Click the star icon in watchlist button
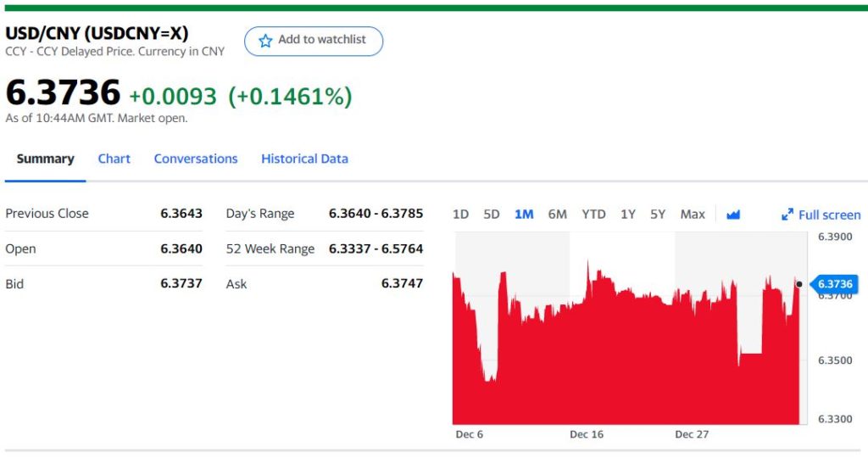 click(x=265, y=41)
